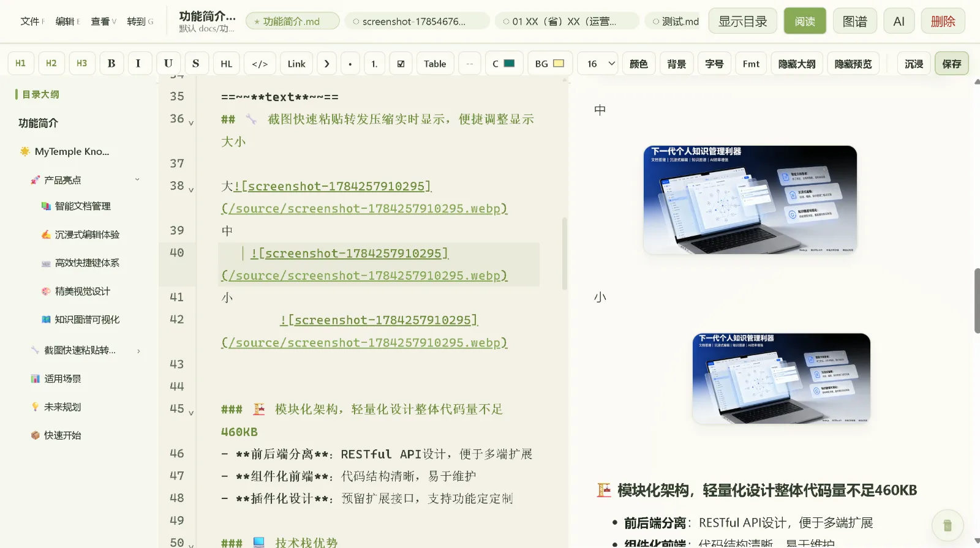Click the preview pane scrollbar thumb
The image size is (980, 548).
point(977,301)
